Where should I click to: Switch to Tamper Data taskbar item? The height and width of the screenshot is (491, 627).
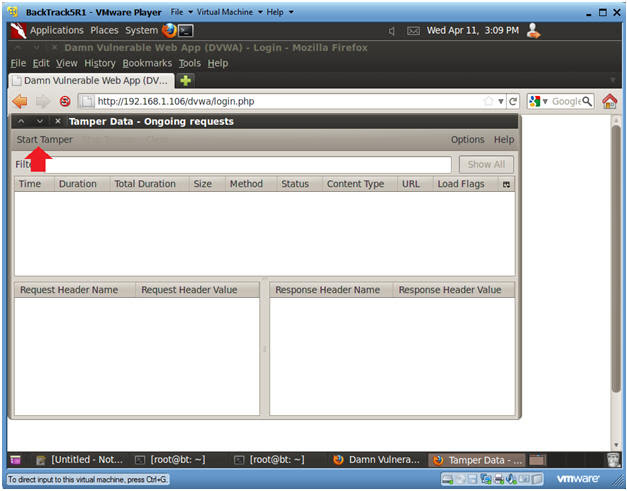[477, 460]
